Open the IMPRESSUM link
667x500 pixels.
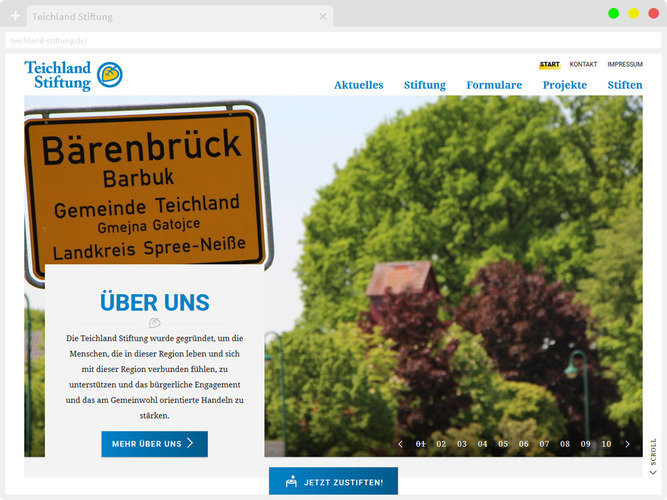click(x=624, y=64)
